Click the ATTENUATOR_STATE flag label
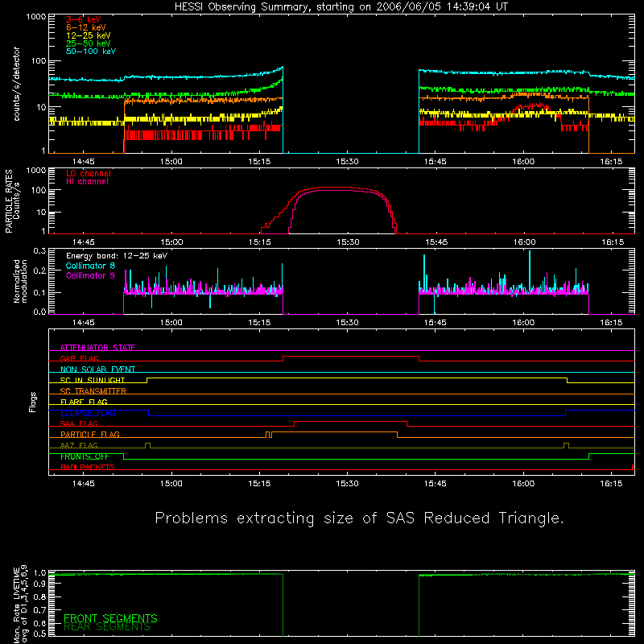The height and width of the screenshot is (644, 644). pos(97,348)
